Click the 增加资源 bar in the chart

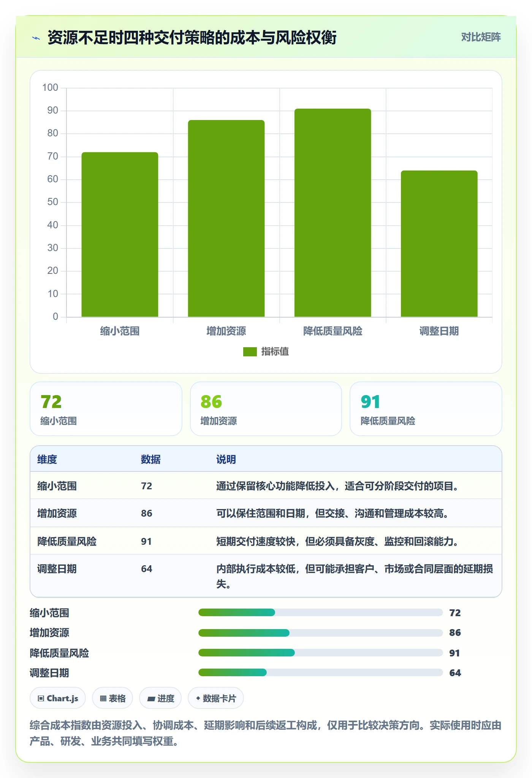(226, 218)
